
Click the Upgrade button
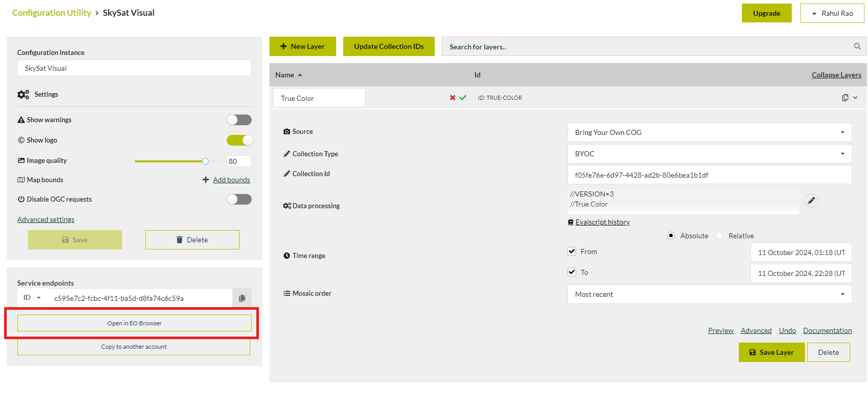(766, 13)
